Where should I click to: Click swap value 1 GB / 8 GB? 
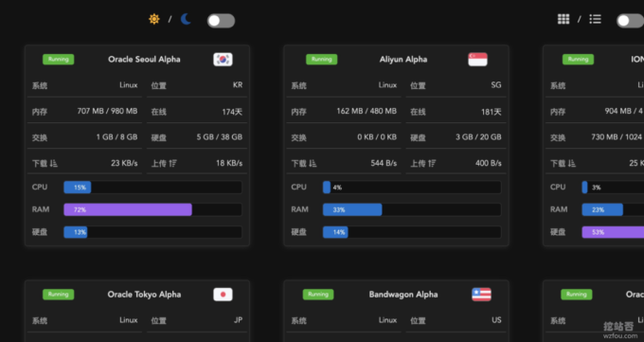(x=116, y=136)
